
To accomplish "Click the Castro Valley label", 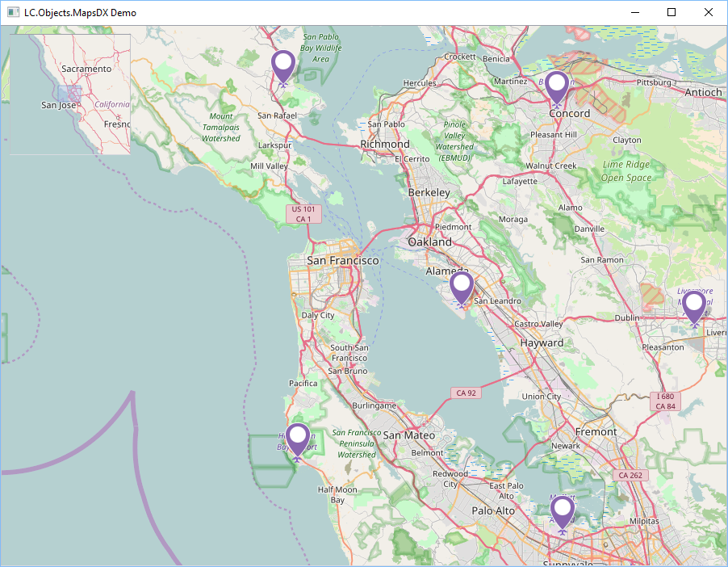I will tap(538, 324).
